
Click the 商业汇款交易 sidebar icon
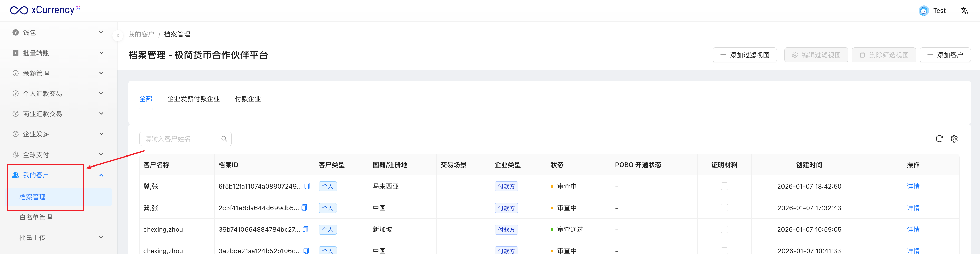[x=16, y=114]
